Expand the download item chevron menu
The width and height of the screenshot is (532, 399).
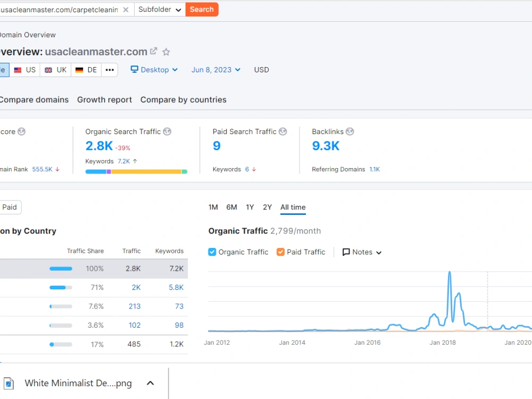[151, 383]
